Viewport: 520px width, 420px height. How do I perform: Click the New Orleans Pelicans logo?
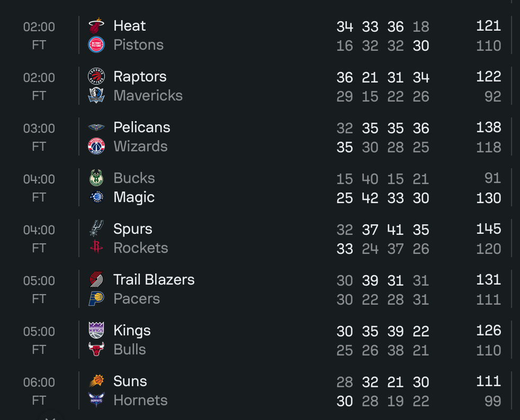point(96,127)
